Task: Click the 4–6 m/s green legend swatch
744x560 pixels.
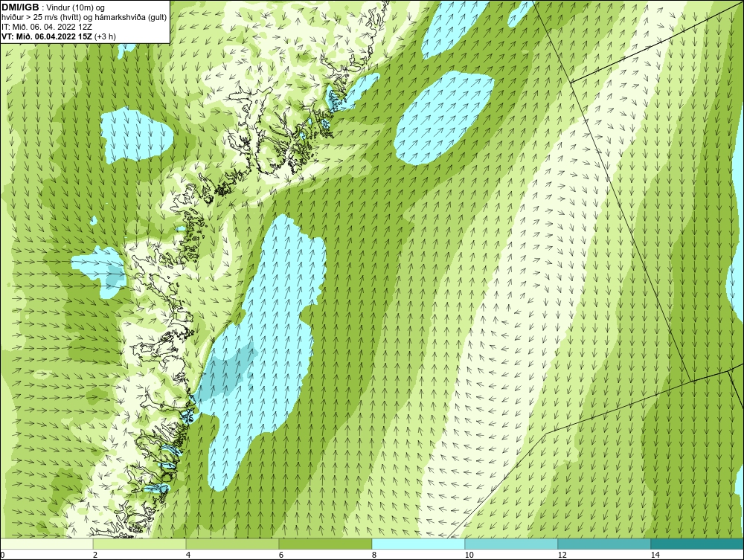Action: tap(232, 544)
